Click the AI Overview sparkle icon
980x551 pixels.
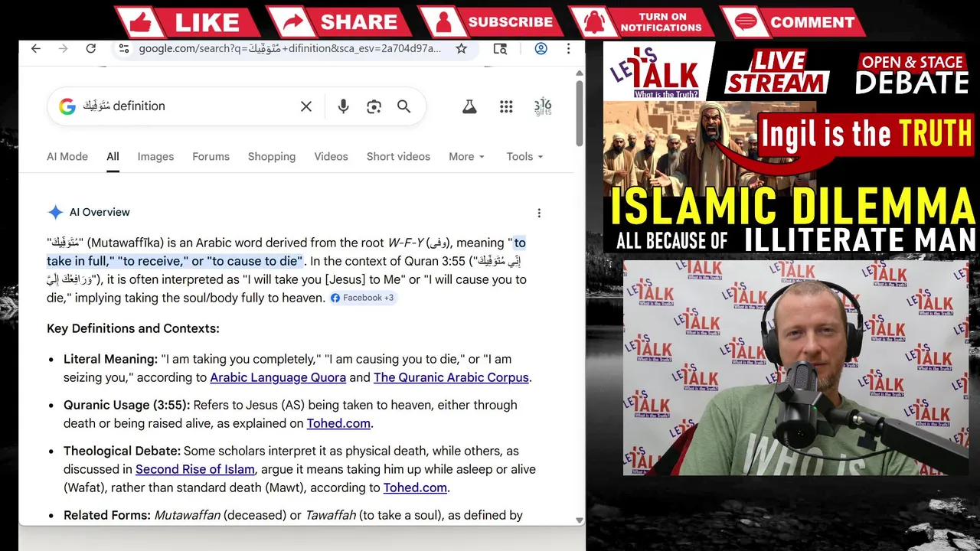55,213
